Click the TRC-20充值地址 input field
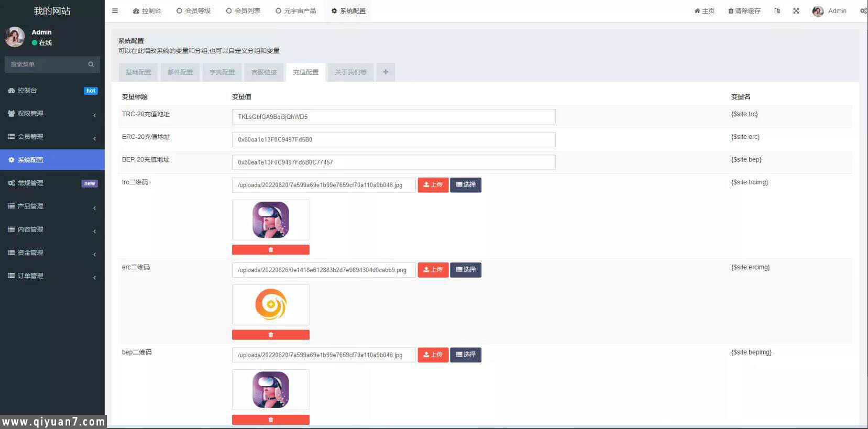Image resolution: width=868 pixels, height=429 pixels. (393, 117)
